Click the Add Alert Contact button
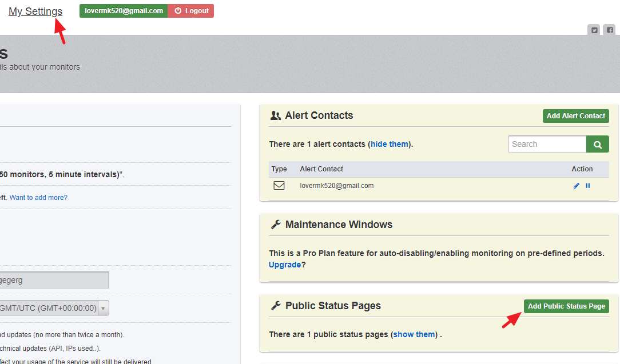 click(x=575, y=116)
